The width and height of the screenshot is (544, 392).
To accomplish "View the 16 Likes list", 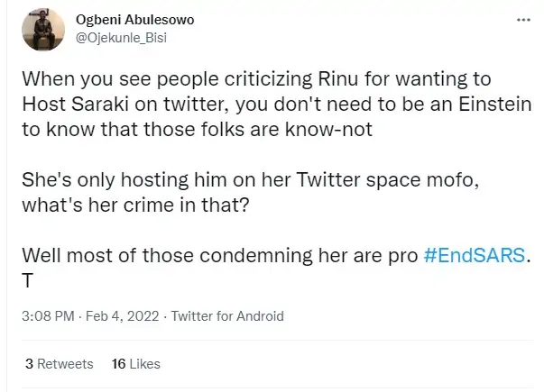I will click(131, 364).
